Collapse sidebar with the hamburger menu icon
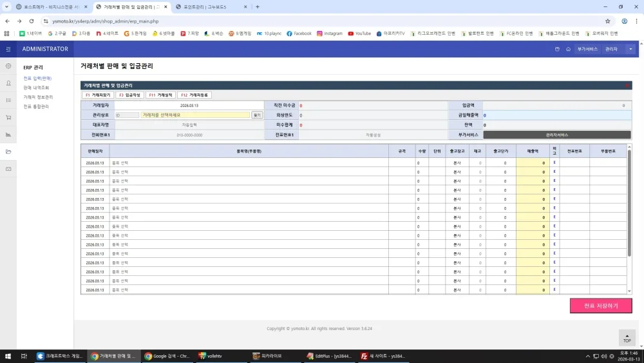Viewport: 644px width, 363px height. point(8,49)
